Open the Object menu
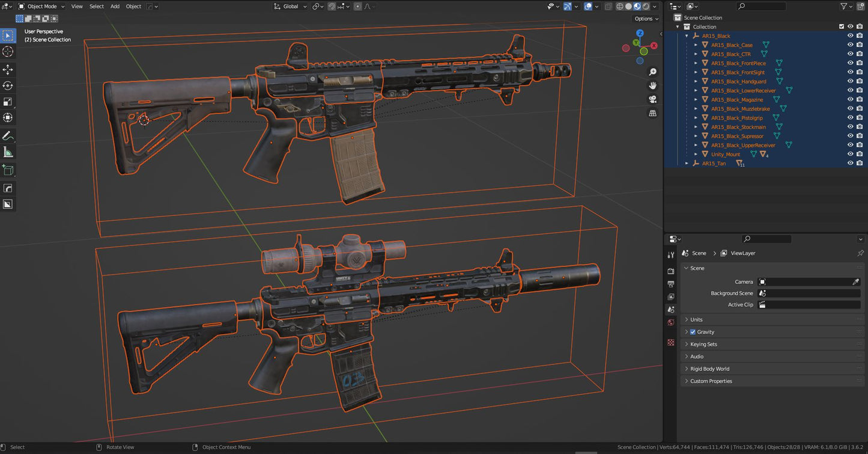The height and width of the screenshot is (454, 868). tap(133, 6)
